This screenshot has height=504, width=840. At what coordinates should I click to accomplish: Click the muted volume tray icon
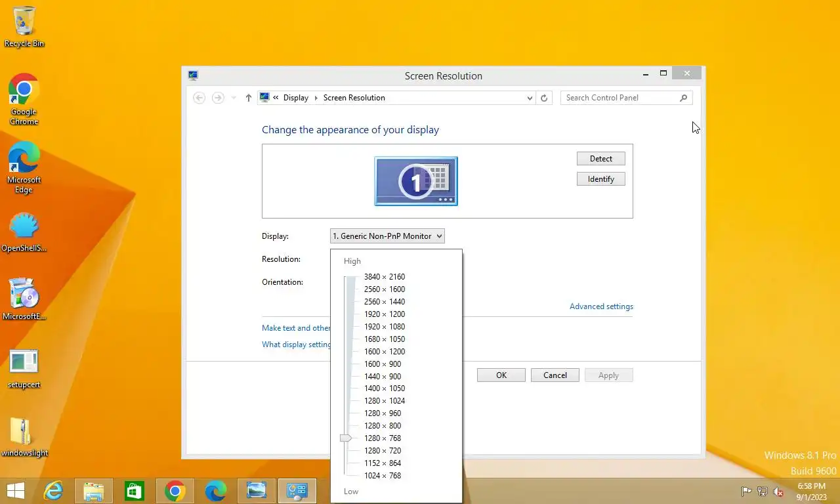[x=779, y=492]
